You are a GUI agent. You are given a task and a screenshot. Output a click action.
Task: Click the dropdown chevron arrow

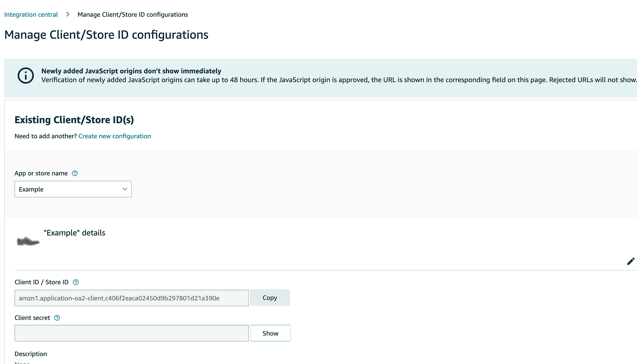coord(125,189)
